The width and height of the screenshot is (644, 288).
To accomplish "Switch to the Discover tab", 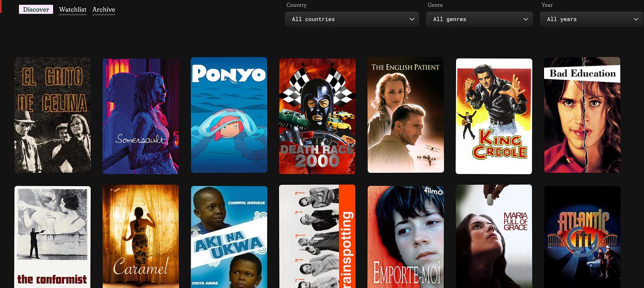I will pyautogui.click(x=36, y=9).
